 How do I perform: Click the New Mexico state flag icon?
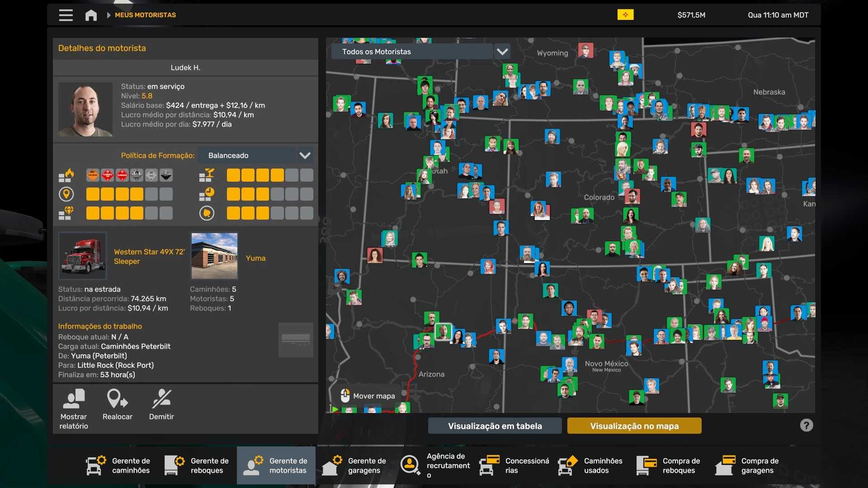point(625,15)
